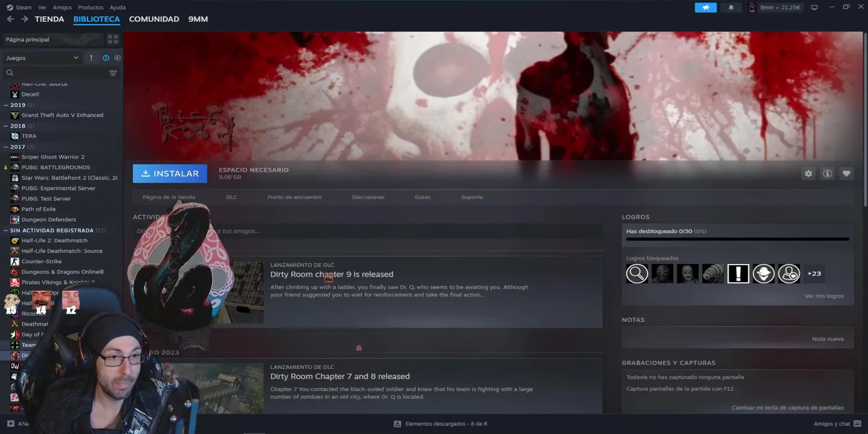Show the +23 remaining locked achievements
Viewport: 868px width, 434px height.
pos(814,273)
